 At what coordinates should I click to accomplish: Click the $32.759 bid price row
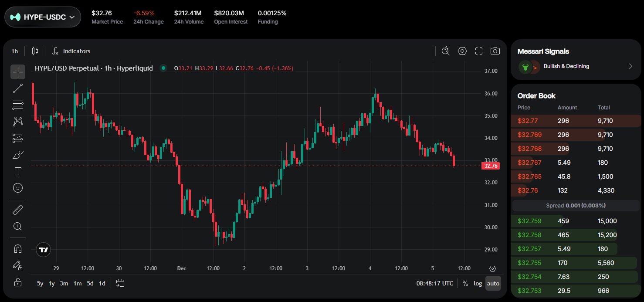click(x=528, y=221)
